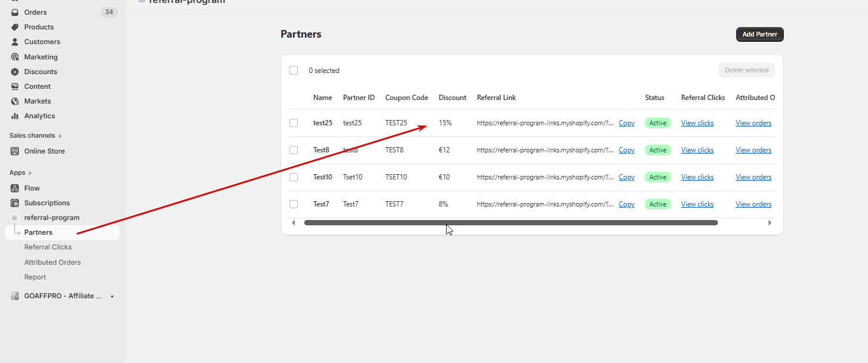868x363 pixels.
Task: Click the Products tag icon
Action: 15,27
